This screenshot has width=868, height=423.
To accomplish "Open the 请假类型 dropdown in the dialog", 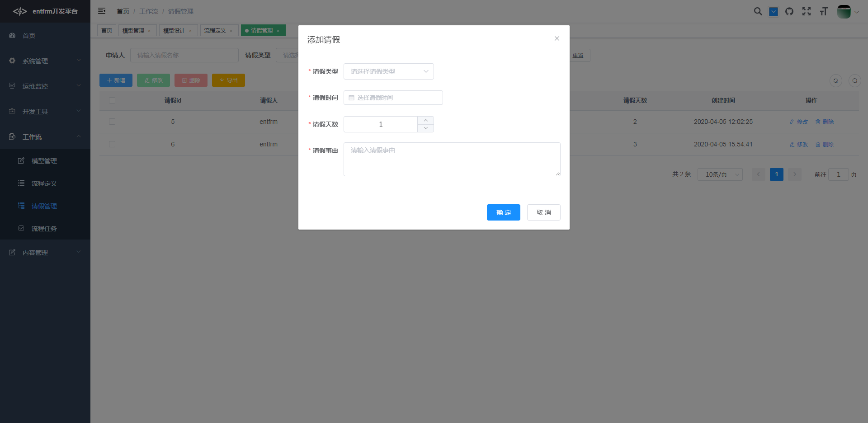I will (x=388, y=71).
